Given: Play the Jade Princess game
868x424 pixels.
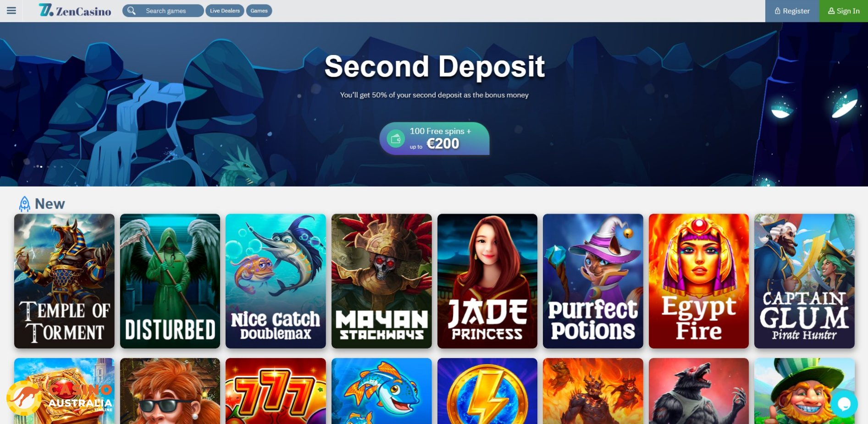Looking at the screenshot, I should [487, 281].
